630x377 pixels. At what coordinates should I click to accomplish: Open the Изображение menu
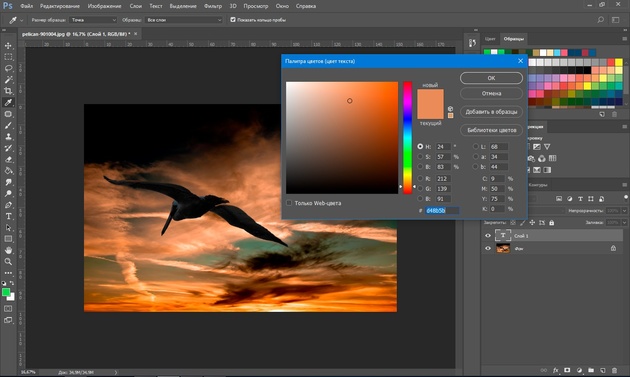pyautogui.click(x=104, y=6)
